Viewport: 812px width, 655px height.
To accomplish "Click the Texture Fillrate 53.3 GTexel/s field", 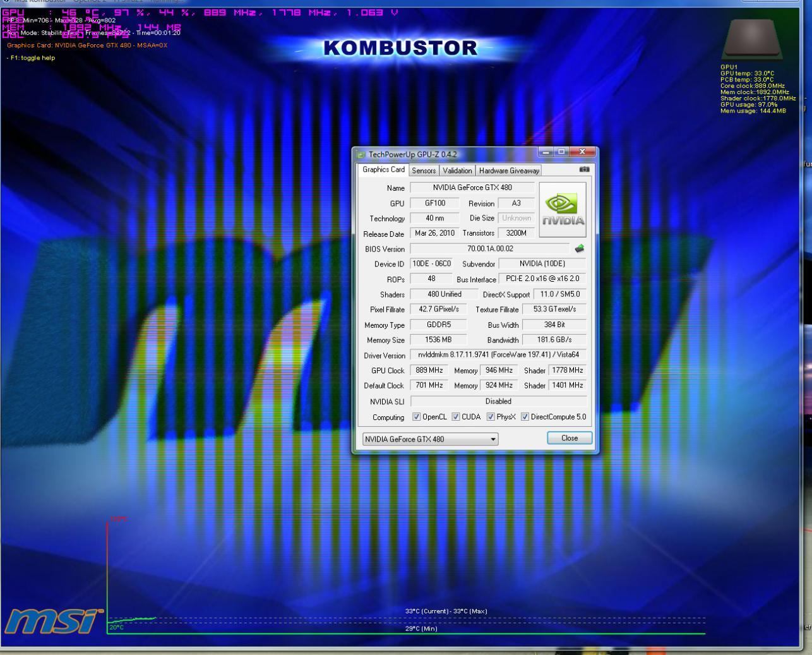I will 555,309.
